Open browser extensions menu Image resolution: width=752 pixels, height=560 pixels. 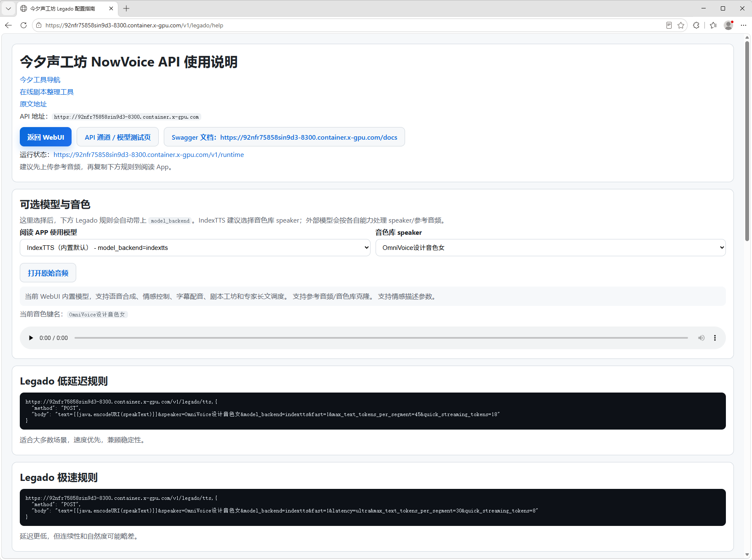(x=696, y=25)
